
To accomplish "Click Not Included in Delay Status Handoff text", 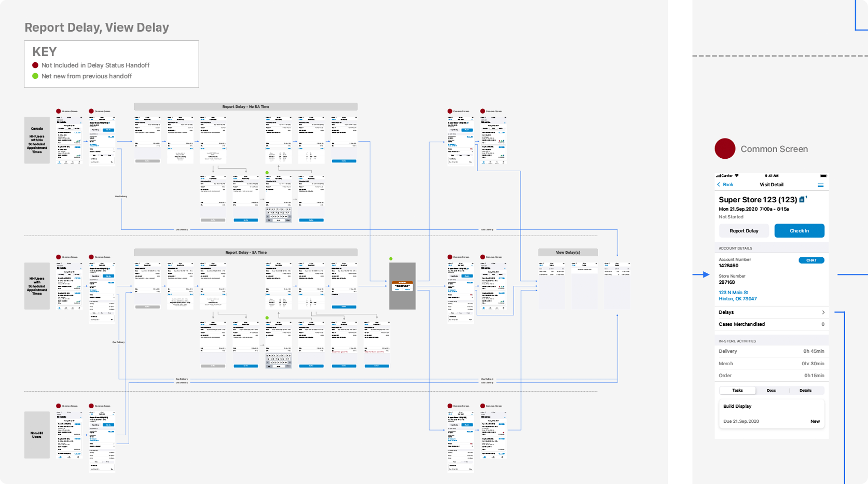I will 95,65.
